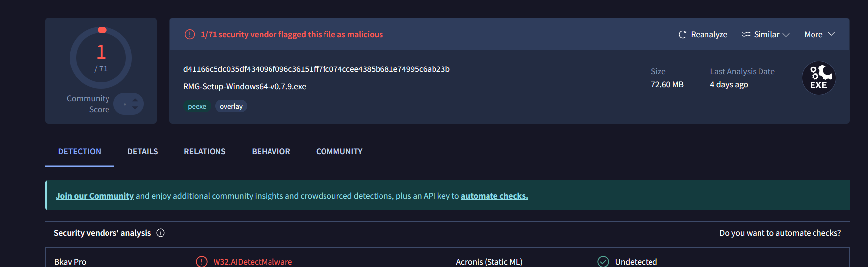
Task: Click Do you want to automate checks?
Action: [x=780, y=233]
